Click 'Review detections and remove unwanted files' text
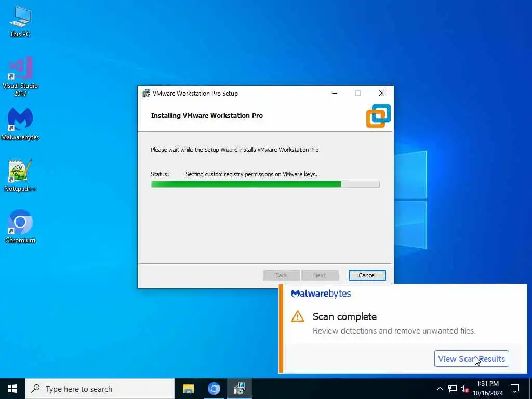Screen dimensions: 532x399 [x=394, y=331]
